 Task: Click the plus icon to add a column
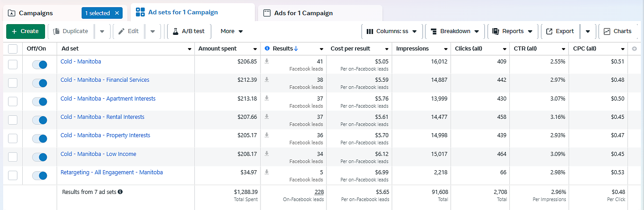(x=634, y=49)
